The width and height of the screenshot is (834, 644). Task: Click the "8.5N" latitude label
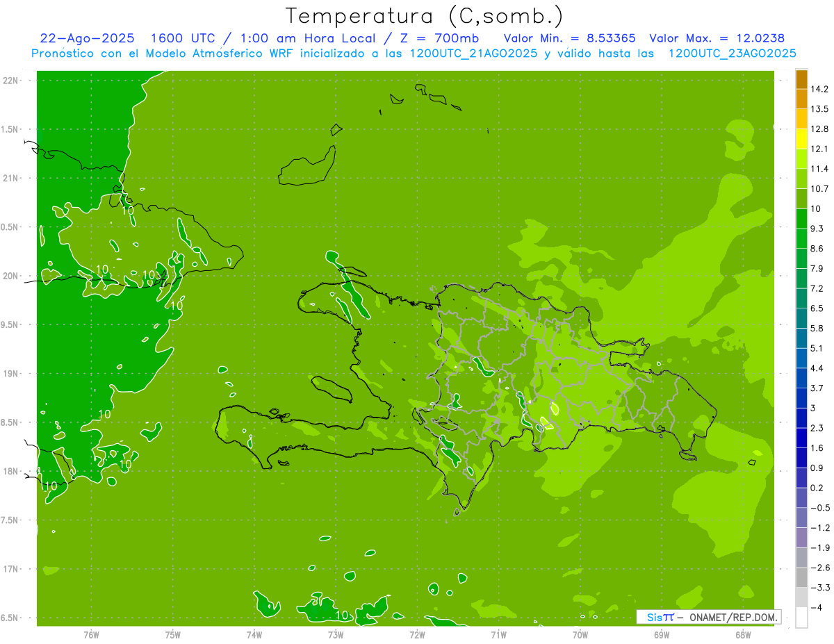pyautogui.click(x=10, y=422)
